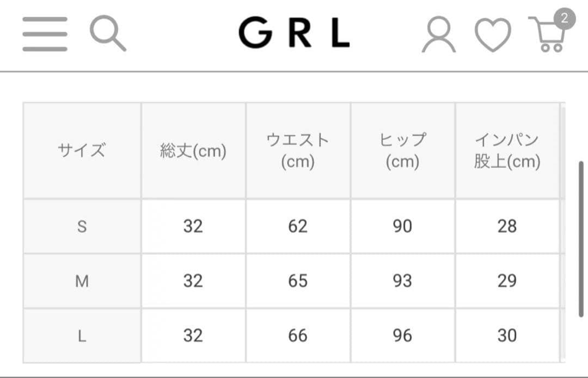Select the ヒップ(cm) column header
The image size is (588, 378).
pos(402,151)
